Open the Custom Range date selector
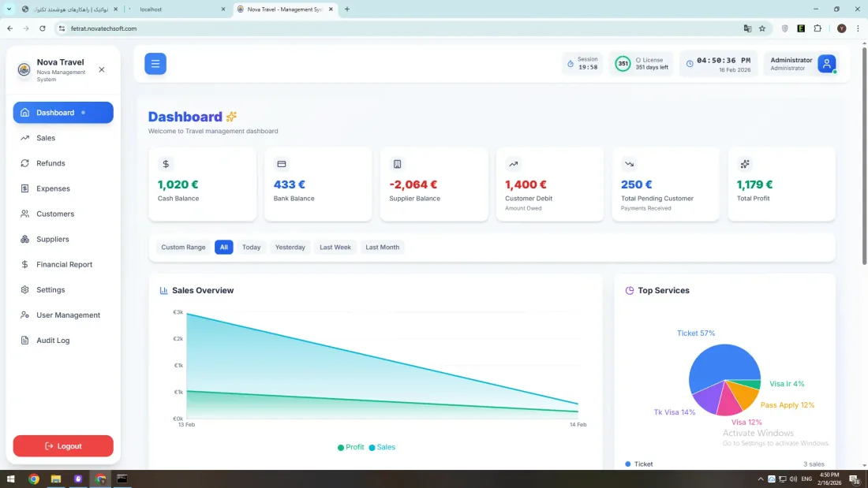This screenshot has height=488, width=868. [x=182, y=247]
